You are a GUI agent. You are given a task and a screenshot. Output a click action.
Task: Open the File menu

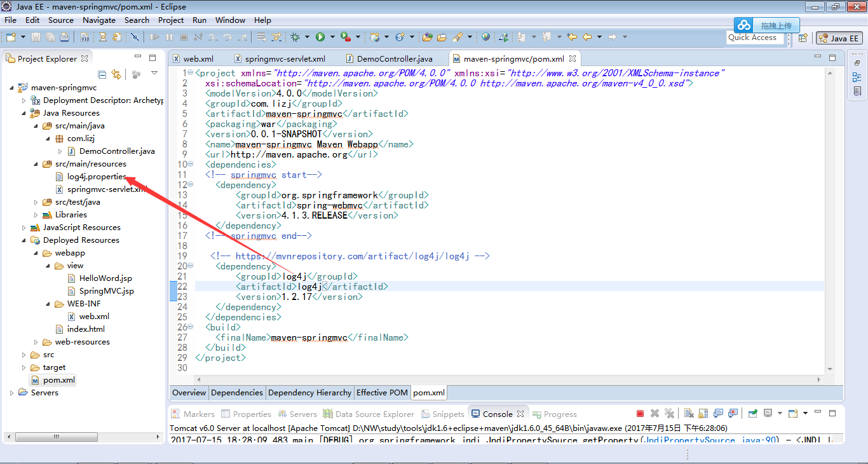point(10,20)
